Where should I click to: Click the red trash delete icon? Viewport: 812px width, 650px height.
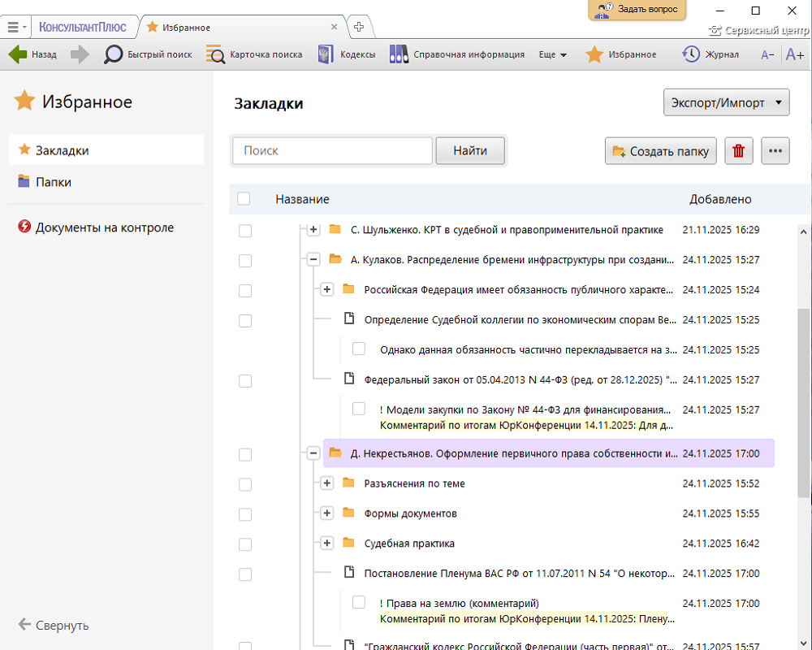(x=738, y=151)
